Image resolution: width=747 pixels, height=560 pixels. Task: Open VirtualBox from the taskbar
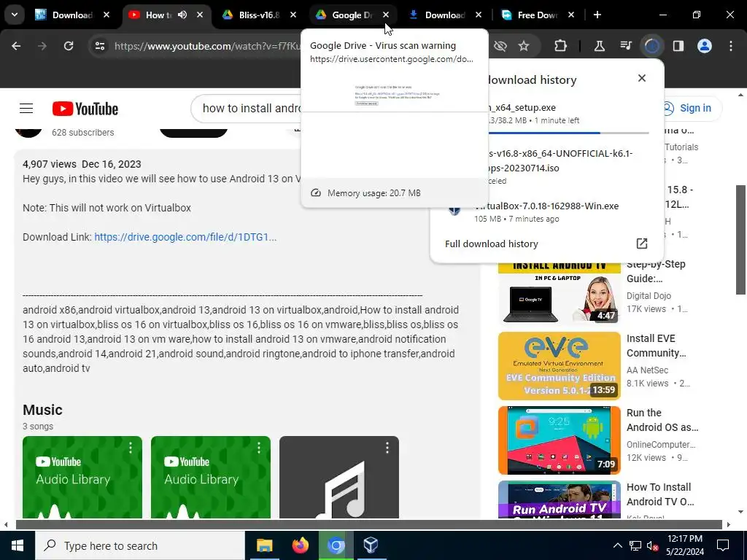371,545
